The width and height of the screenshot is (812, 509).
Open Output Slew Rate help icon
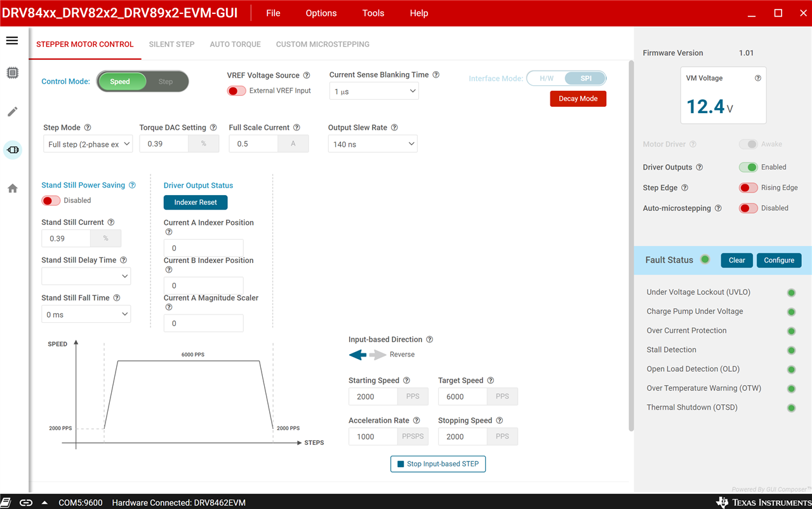(x=394, y=128)
